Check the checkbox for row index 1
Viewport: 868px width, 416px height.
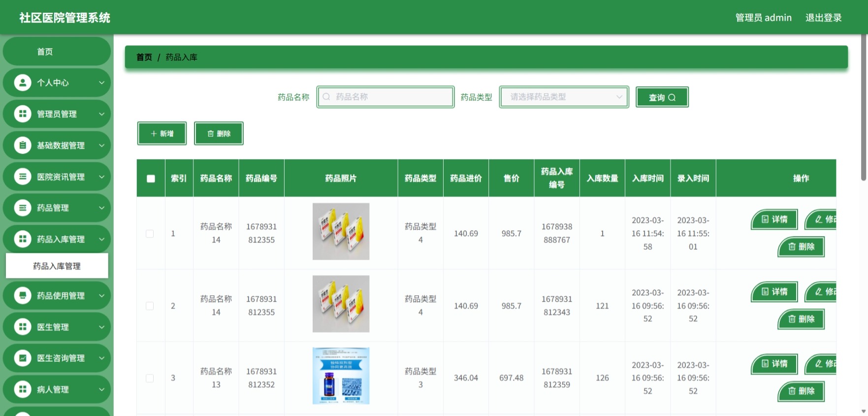point(150,234)
